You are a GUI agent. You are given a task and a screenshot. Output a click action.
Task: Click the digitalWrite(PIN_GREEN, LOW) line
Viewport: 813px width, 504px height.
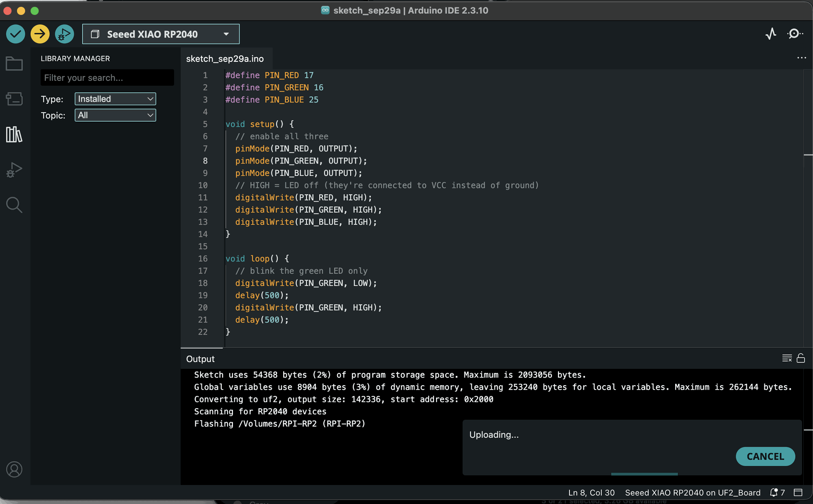click(306, 283)
